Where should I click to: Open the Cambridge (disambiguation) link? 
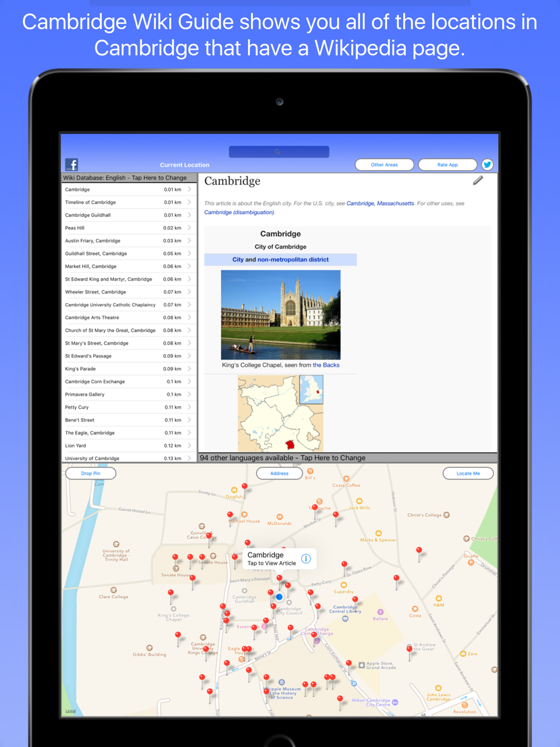(x=239, y=212)
